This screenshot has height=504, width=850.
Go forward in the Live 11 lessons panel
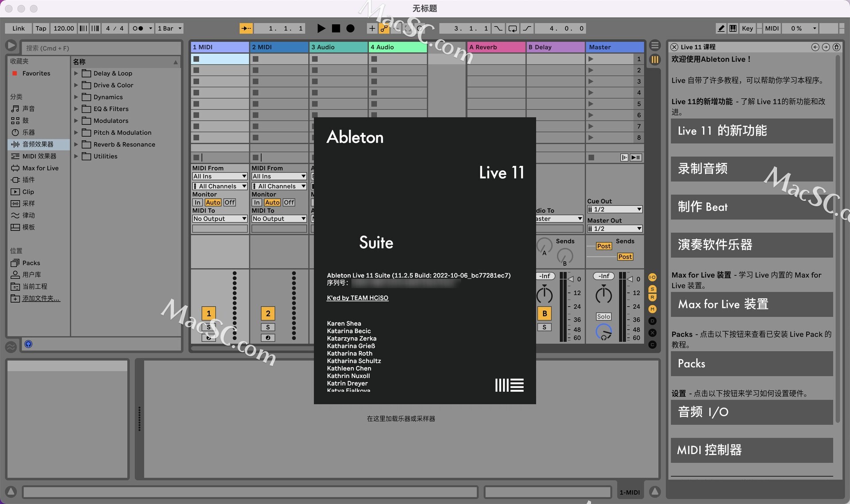pos(826,47)
